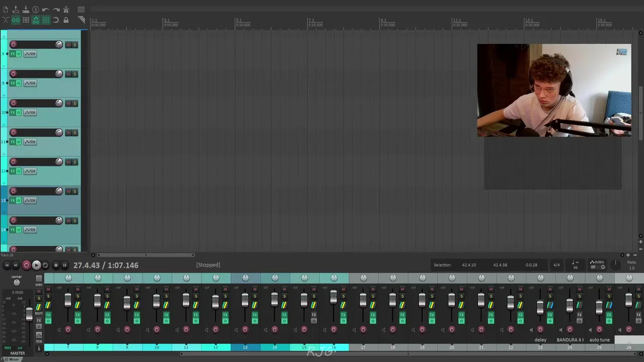Click the Open Project upload-arrow icon
The height and width of the screenshot is (362, 644).
coord(16,10)
